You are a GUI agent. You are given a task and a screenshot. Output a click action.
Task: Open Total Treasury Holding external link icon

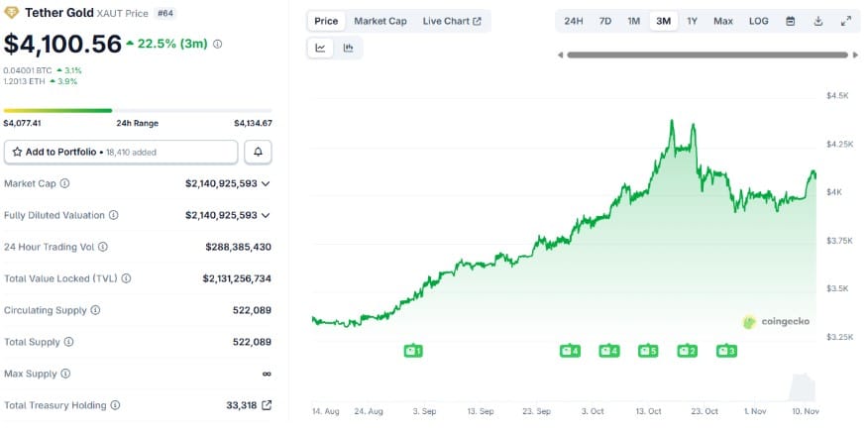pyautogui.click(x=267, y=405)
